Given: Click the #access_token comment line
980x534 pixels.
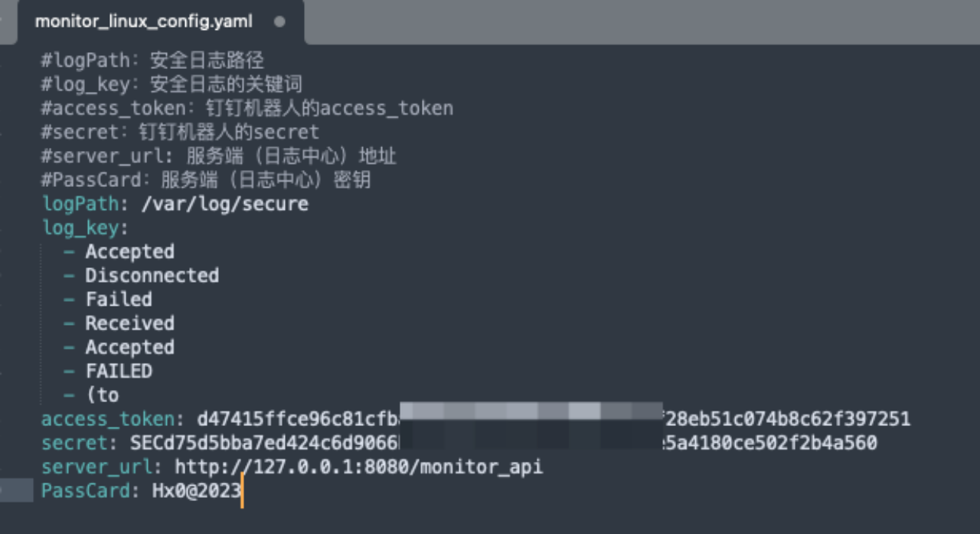Looking at the screenshot, I should (x=247, y=108).
